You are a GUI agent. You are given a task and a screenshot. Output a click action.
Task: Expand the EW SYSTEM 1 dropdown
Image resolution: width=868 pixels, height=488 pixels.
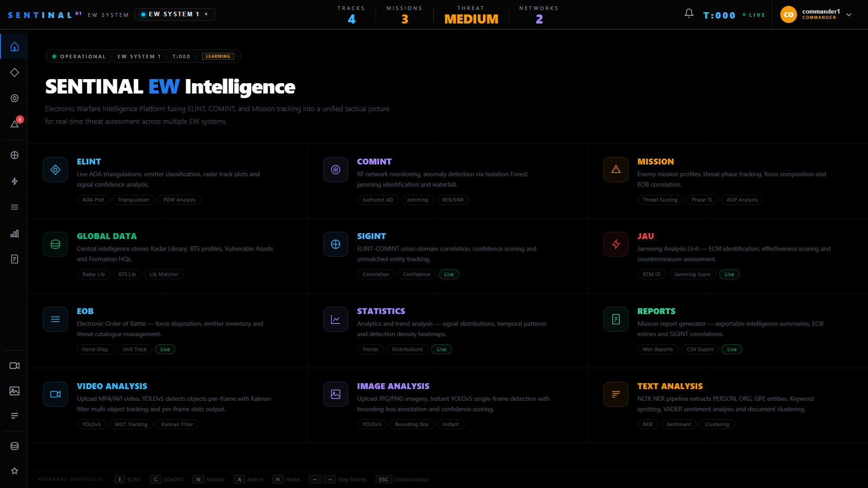pos(175,14)
